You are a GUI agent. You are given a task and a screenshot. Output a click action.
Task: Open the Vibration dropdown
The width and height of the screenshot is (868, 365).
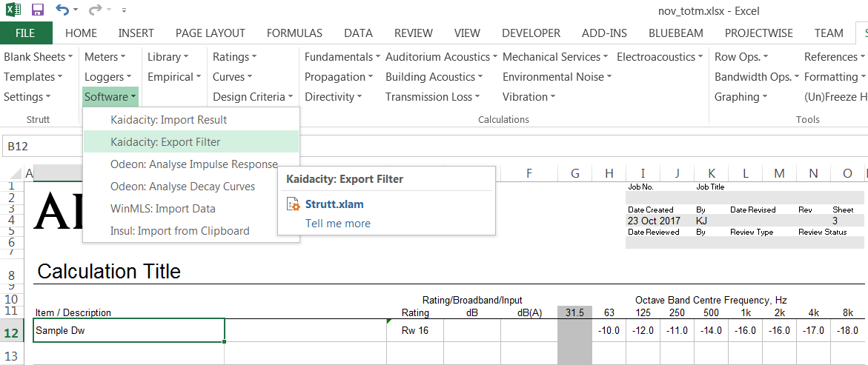[529, 97]
